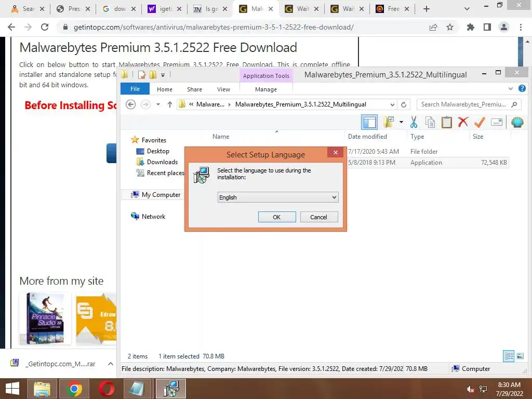Click the Malware... breadcrumb segment
532x399 pixels.
point(210,104)
